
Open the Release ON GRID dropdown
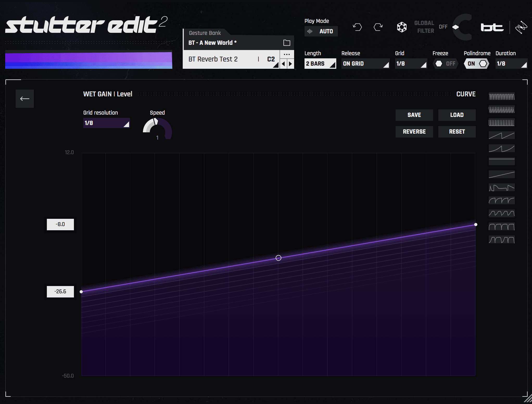click(x=365, y=64)
